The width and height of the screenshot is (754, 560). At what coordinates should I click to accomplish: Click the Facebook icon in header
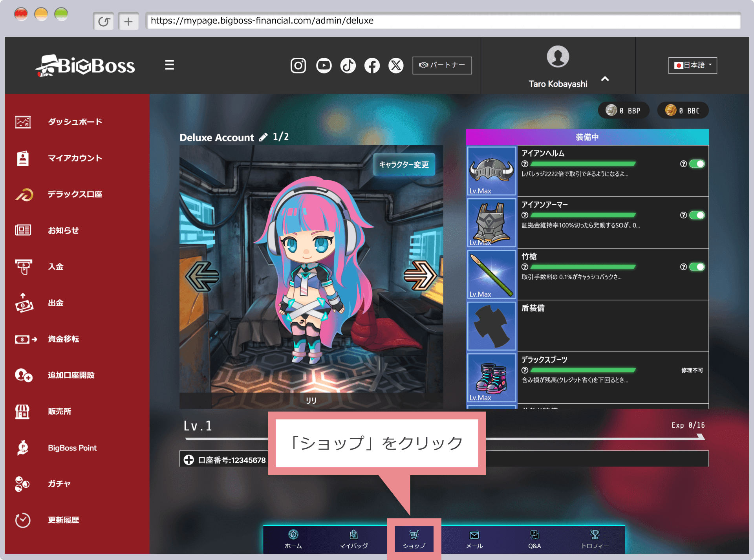tap(372, 65)
